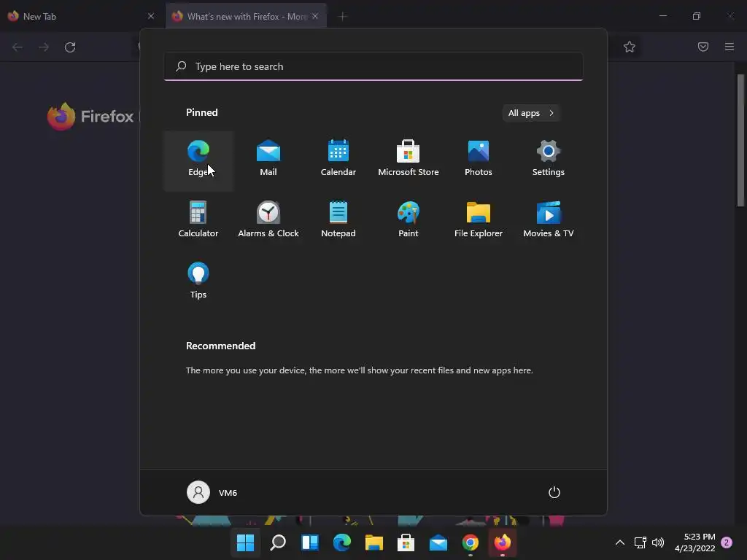The image size is (747, 560).
Task: Open the Firefox hamburger menu
Action: [x=729, y=47]
